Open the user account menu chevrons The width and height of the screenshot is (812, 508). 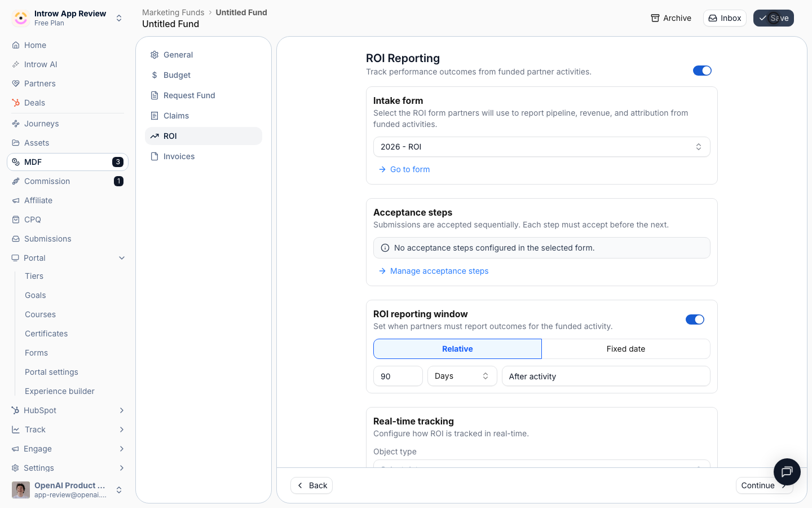(x=119, y=490)
